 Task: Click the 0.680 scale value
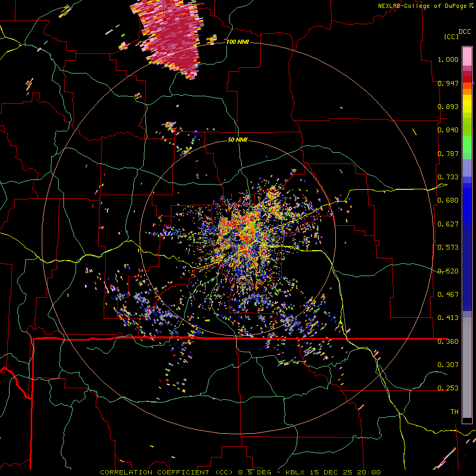point(448,200)
